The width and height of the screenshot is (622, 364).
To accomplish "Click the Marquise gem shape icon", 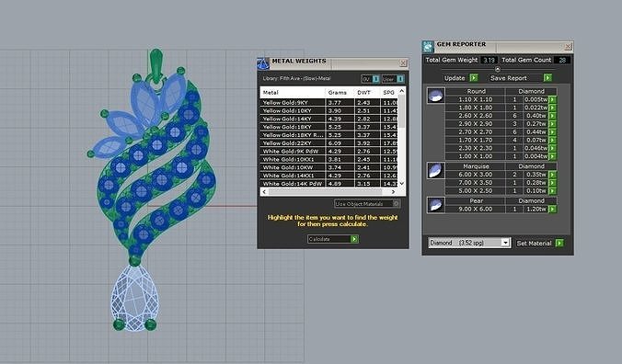I will [x=435, y=170].
